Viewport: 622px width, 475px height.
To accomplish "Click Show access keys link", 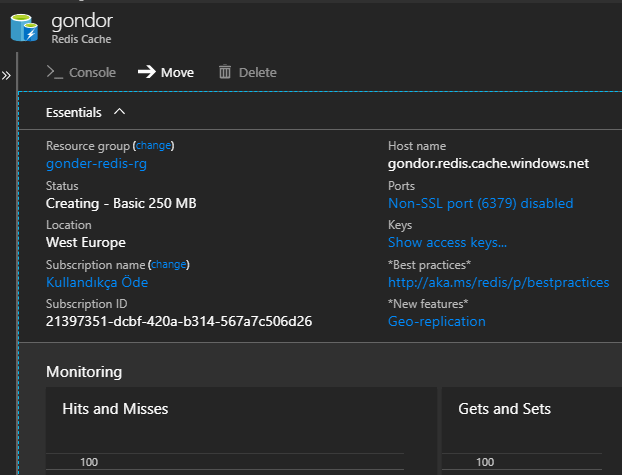I will pyautogui.click(x=447, y=242).
